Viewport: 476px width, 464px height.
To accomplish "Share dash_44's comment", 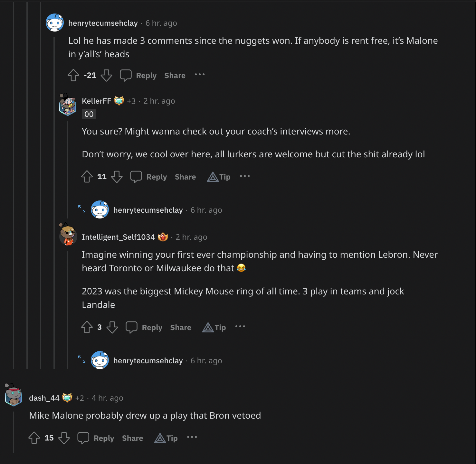I will click(x=132, y=438).
